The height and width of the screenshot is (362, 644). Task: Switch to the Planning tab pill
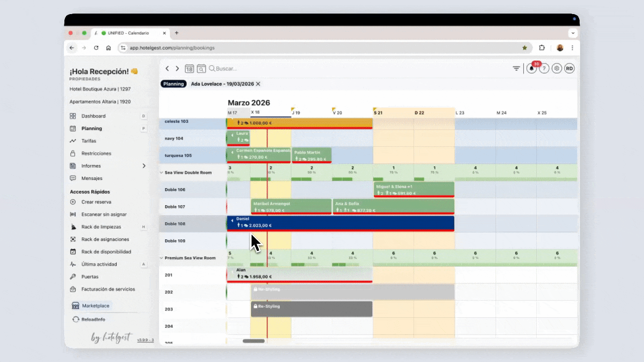tap(174, 84)
